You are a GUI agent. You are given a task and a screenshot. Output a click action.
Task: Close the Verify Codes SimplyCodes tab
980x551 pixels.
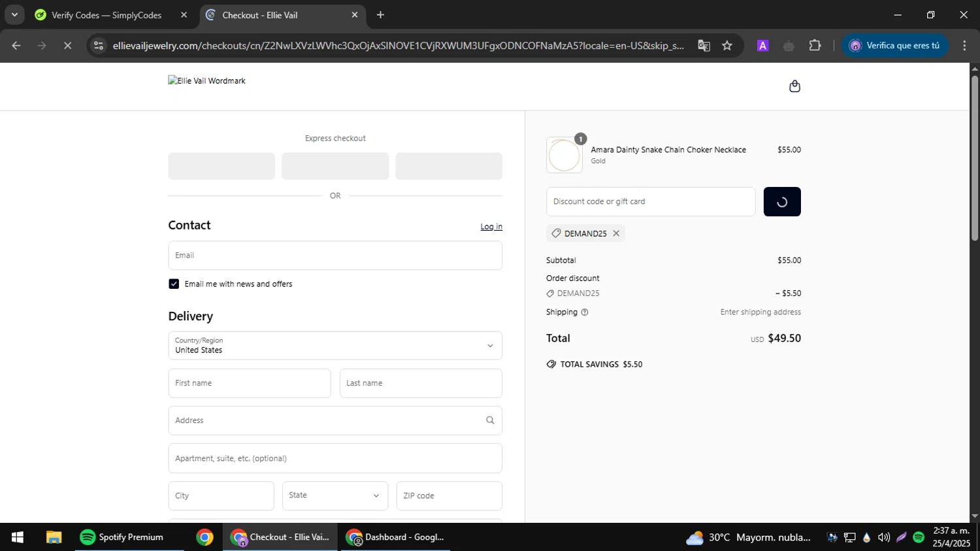[x=184, y=15]
